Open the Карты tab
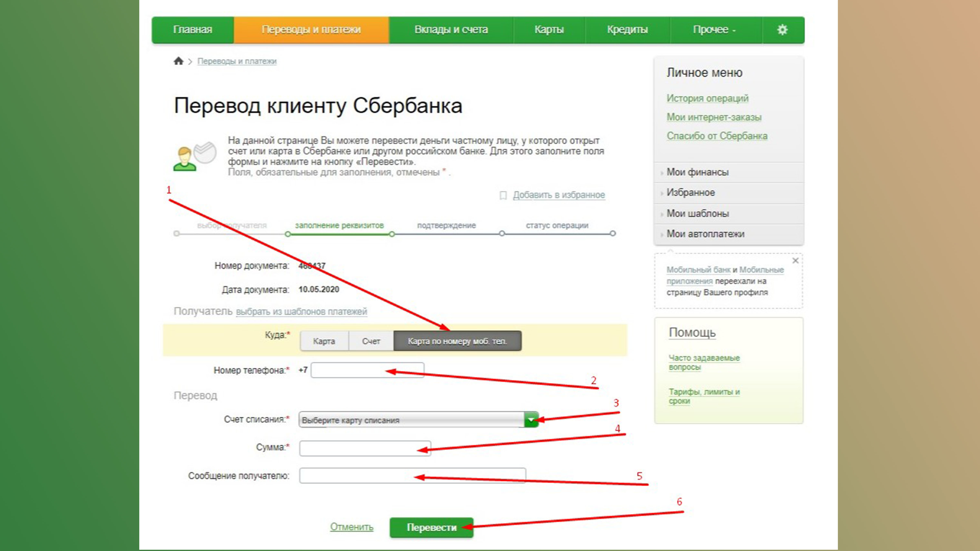The width and height of the screenshot is (980, 551). click(x=549, y=30)
